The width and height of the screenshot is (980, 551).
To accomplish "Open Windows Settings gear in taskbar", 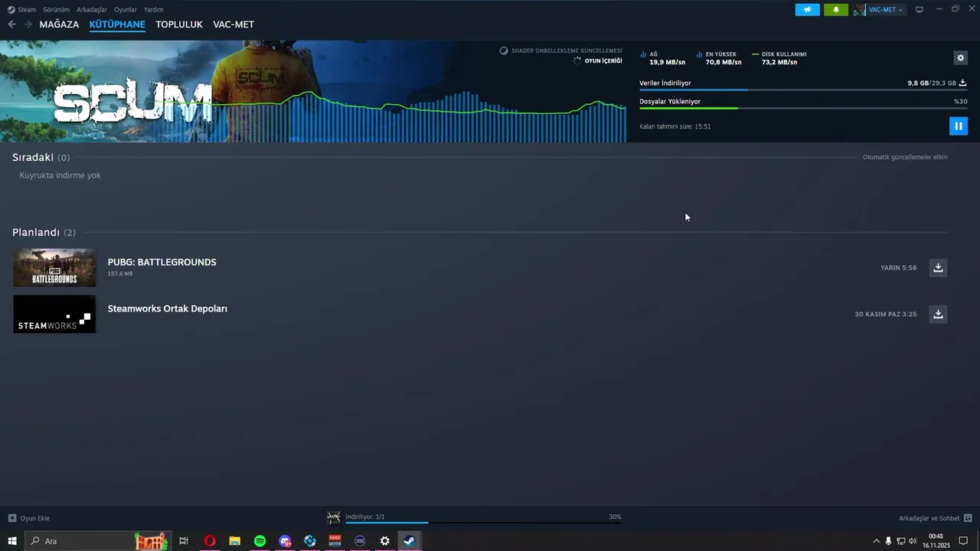I will pos(385,541).
